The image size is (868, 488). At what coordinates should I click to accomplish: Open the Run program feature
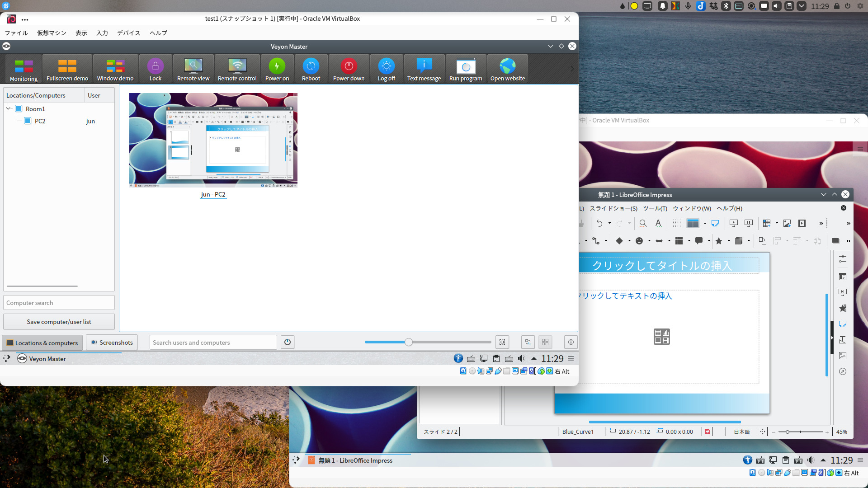(466, 69)
